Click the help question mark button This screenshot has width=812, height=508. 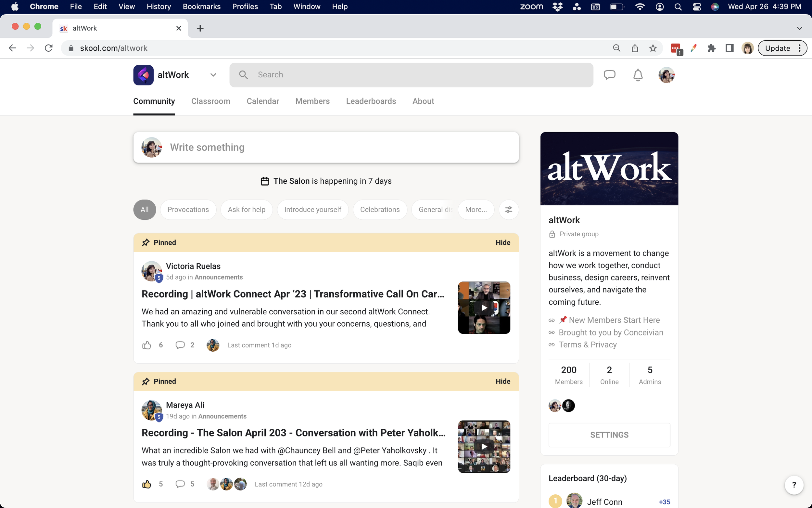(793, 485)
